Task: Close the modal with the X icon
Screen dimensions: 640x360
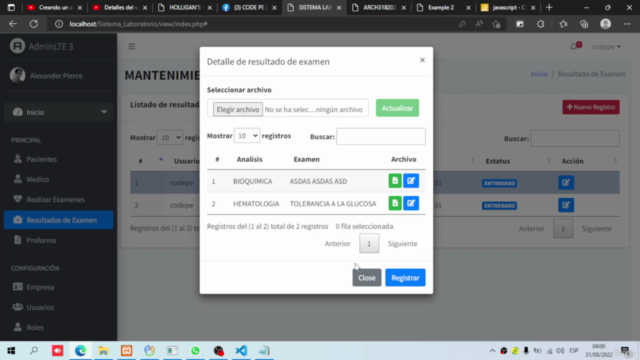Action: [x=422, y=60]
